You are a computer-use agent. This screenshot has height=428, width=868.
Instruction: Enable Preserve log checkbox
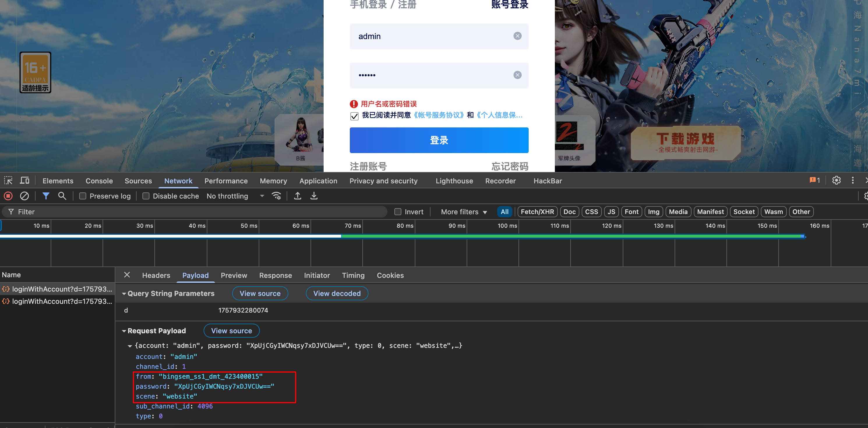(x=82, y=196)
